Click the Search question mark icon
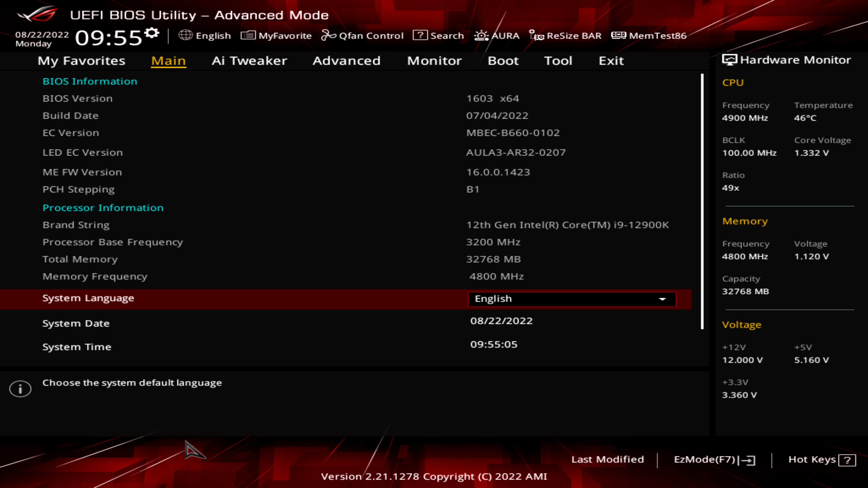 (x=420, y=35)
